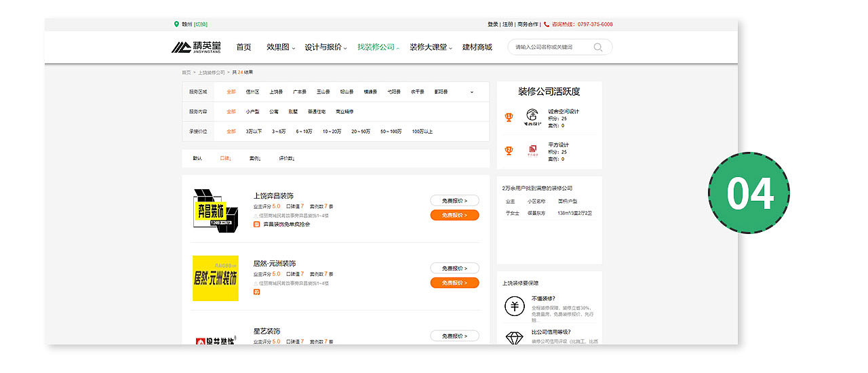
Task: Open the 注册 register link
Action: pos(508,24)
